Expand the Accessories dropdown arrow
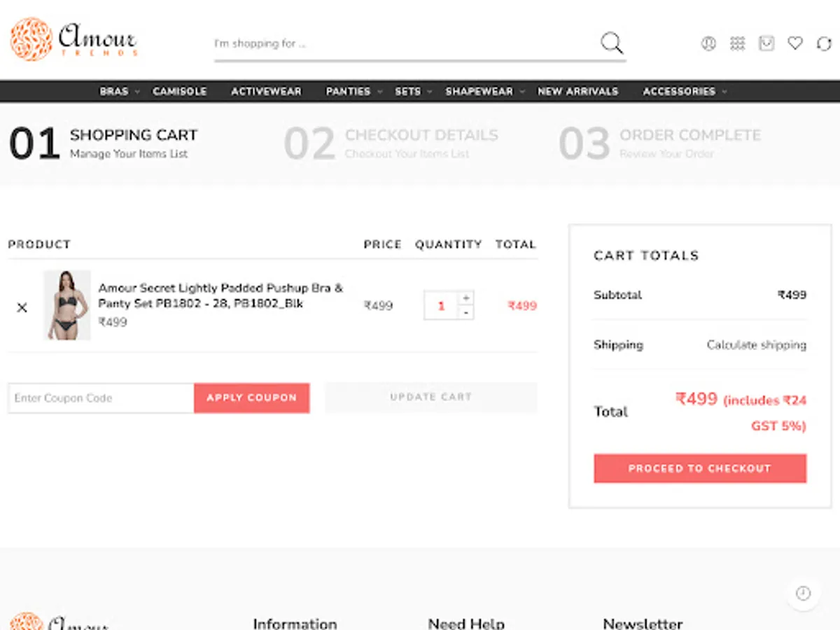Screen dimensions: 840x630 coord(724,92)
